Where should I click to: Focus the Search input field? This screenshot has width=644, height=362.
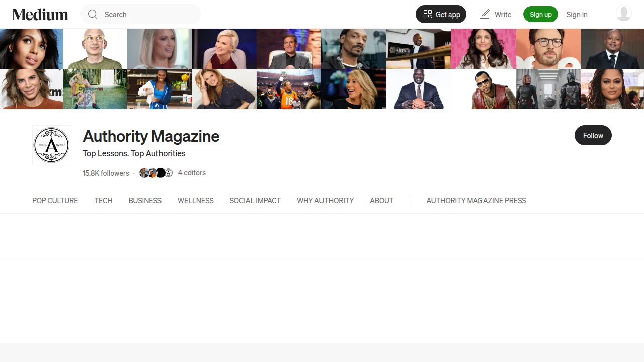[x=141, y=14]
